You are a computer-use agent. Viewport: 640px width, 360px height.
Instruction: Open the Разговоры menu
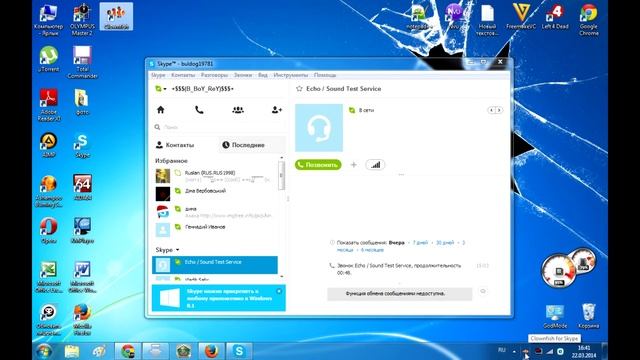pos(214,75)
